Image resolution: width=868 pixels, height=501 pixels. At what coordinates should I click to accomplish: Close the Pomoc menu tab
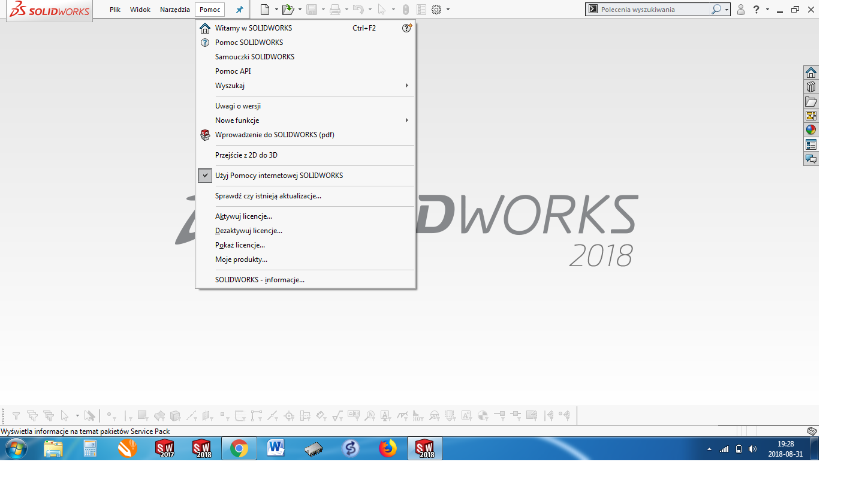(210, 10)
